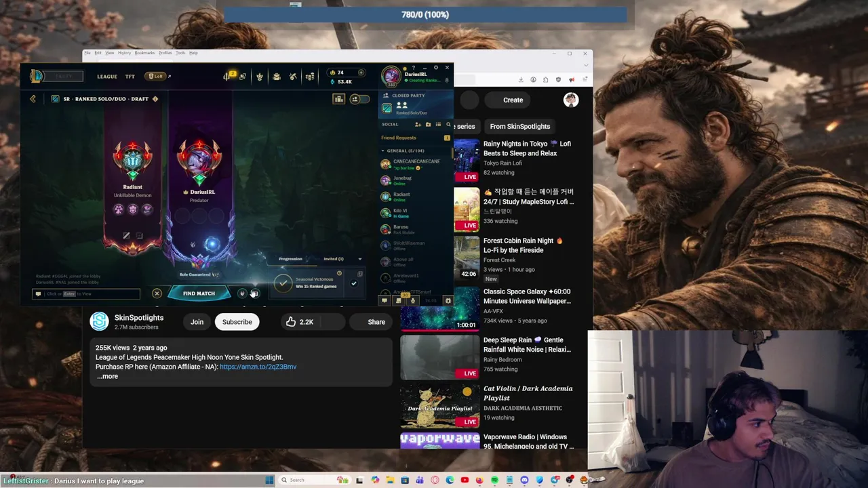This screenshot has height=488, width=868.
Task: Open chat with CANECANECANECANE
Action: pyautogui.click(x=415, y=164)
